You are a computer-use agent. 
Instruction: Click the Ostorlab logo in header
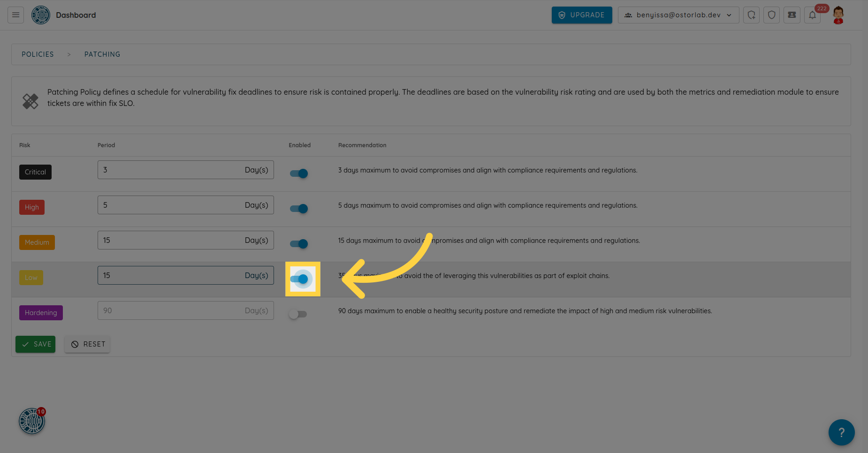coord(41,15)
